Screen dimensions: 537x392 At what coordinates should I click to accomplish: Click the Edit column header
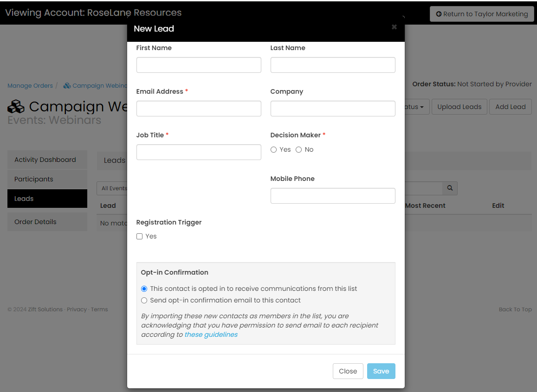click(498, 206)
